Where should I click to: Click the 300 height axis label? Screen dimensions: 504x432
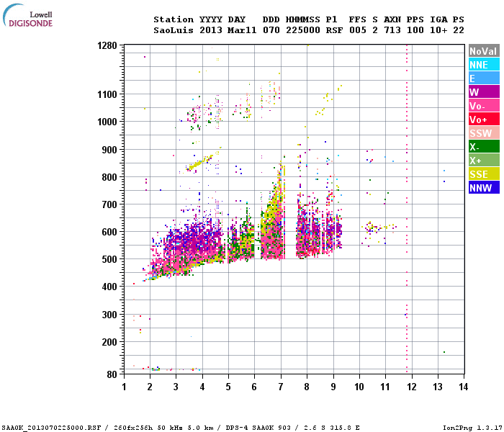coord(109,315)
